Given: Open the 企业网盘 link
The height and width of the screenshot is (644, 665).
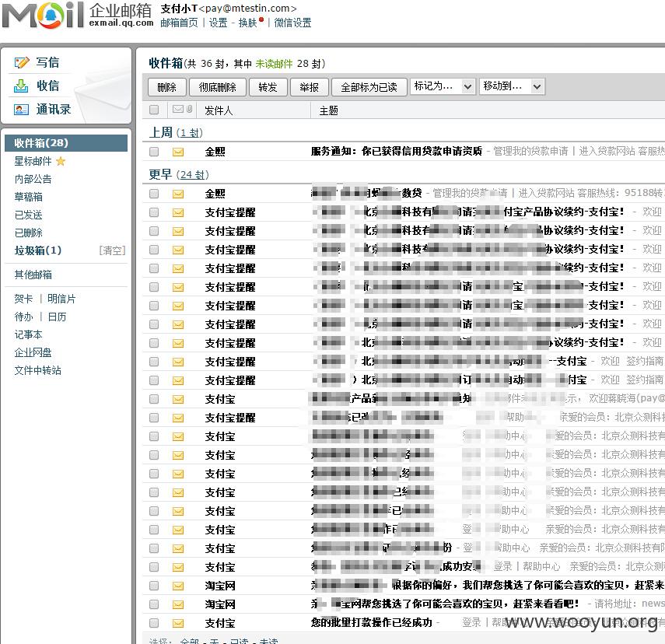Looking at the screenshot, I should tap(33, 352).
